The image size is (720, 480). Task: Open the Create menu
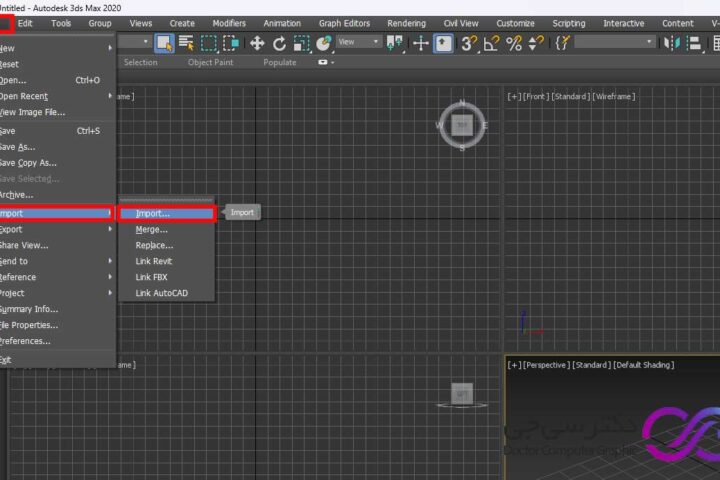click(182, 23)
